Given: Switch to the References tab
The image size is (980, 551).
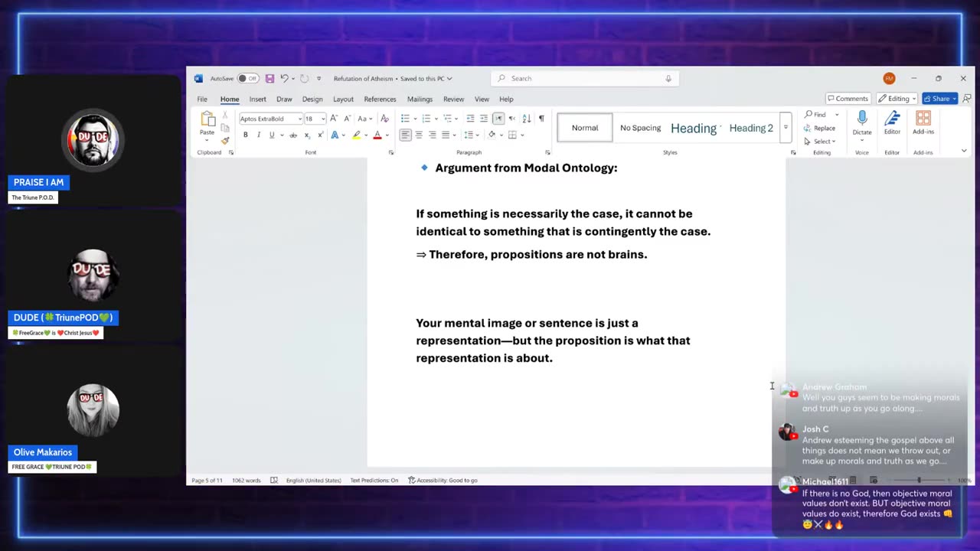Looking at the screenshot, I should pyautogui.click(x=380, y=99).
